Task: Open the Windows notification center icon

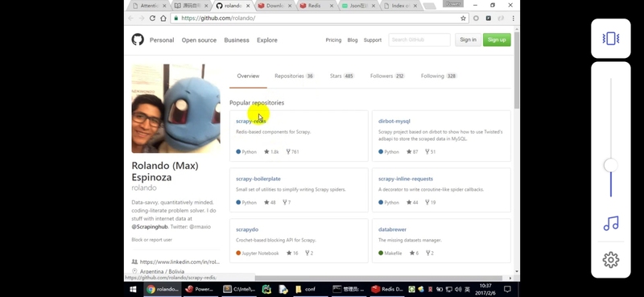Action: tap(507, 289)
